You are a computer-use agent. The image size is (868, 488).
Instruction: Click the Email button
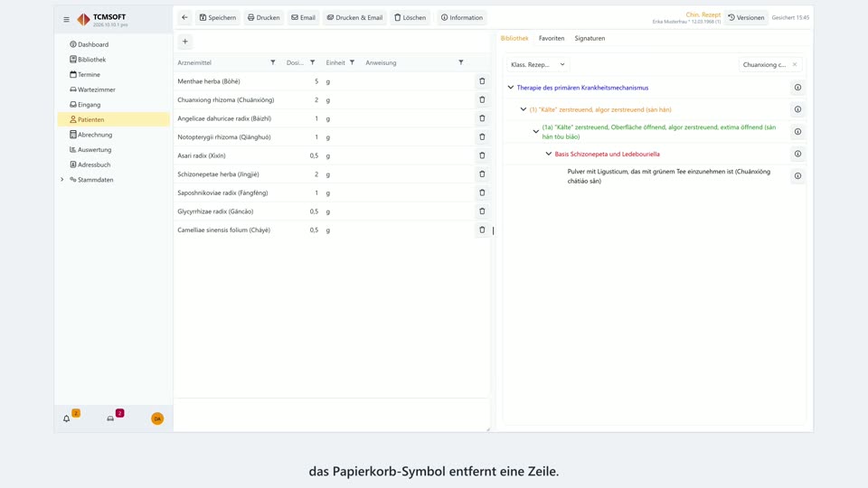coord(304,18)
